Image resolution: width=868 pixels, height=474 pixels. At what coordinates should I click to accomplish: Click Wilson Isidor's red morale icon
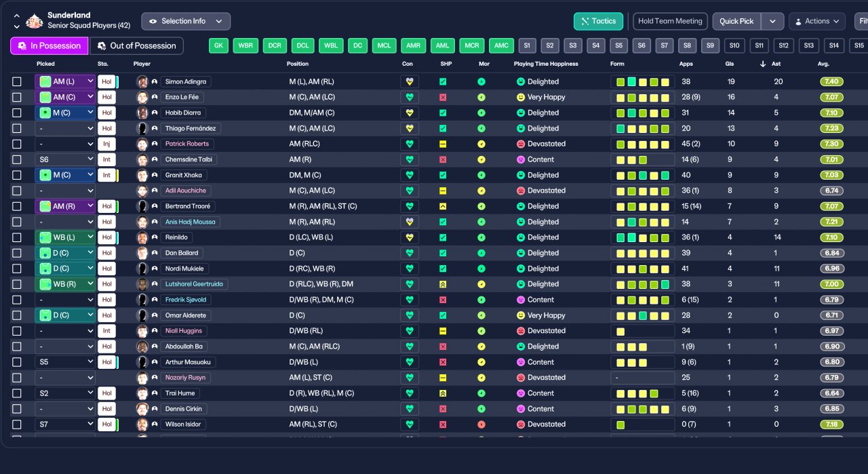pos(481,424)
